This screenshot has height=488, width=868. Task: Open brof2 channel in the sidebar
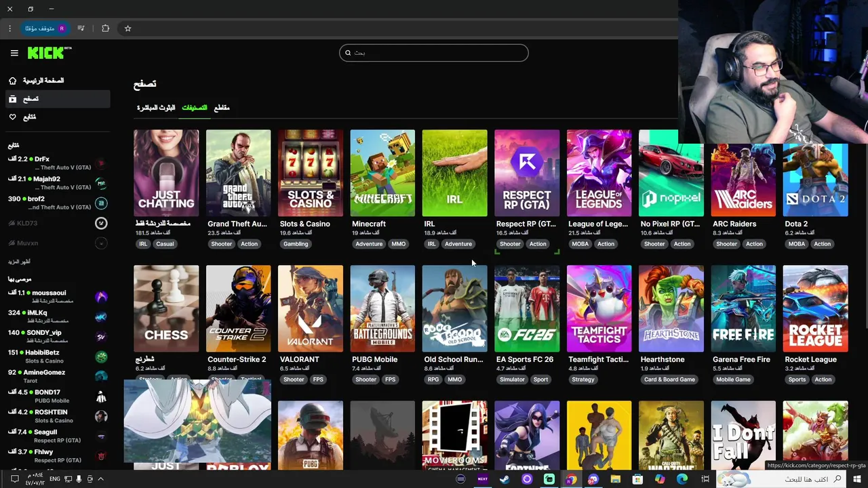58,203
